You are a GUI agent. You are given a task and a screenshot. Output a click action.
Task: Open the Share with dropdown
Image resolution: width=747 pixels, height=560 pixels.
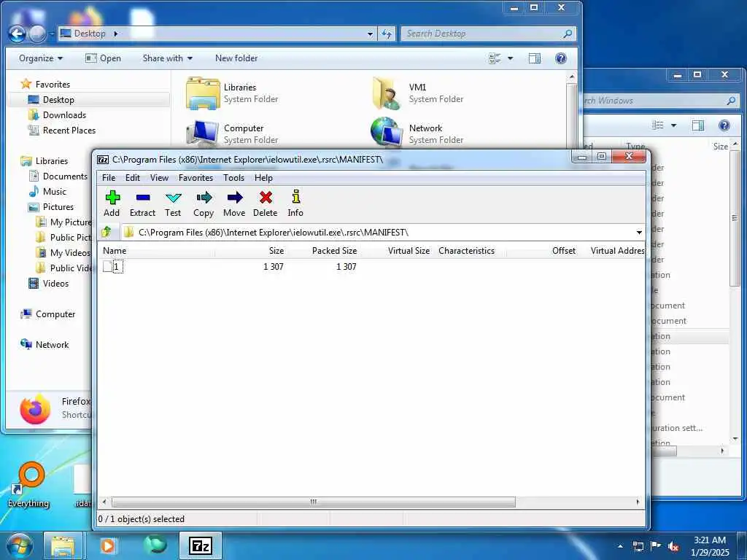167,58
